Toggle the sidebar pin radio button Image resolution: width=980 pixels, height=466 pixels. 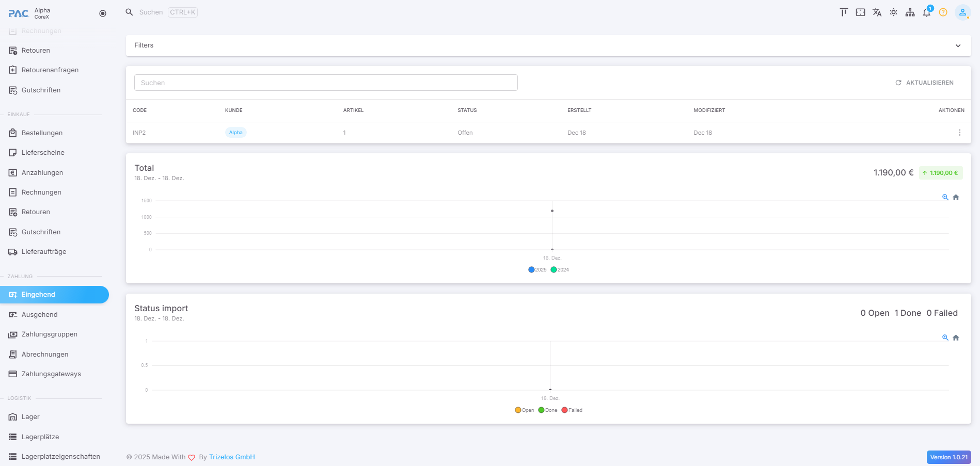(103, 13)
